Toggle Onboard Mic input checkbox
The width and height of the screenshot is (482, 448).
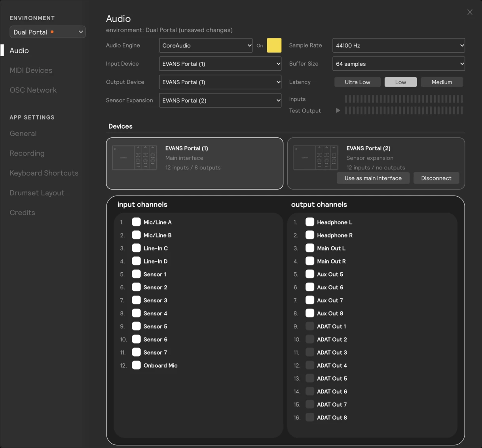pyautogui.click(x=136, y=365)
